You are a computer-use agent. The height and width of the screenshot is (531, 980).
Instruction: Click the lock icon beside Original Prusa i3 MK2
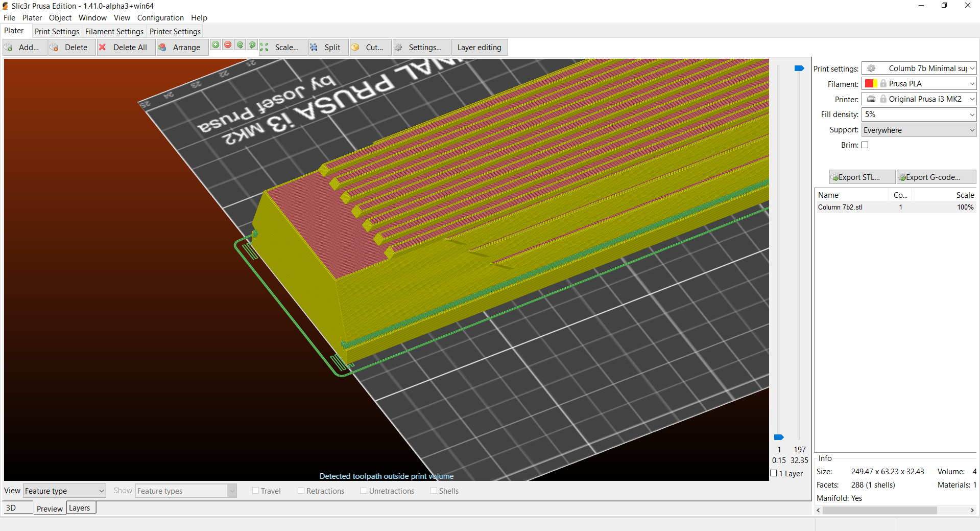tap(883, 99)
